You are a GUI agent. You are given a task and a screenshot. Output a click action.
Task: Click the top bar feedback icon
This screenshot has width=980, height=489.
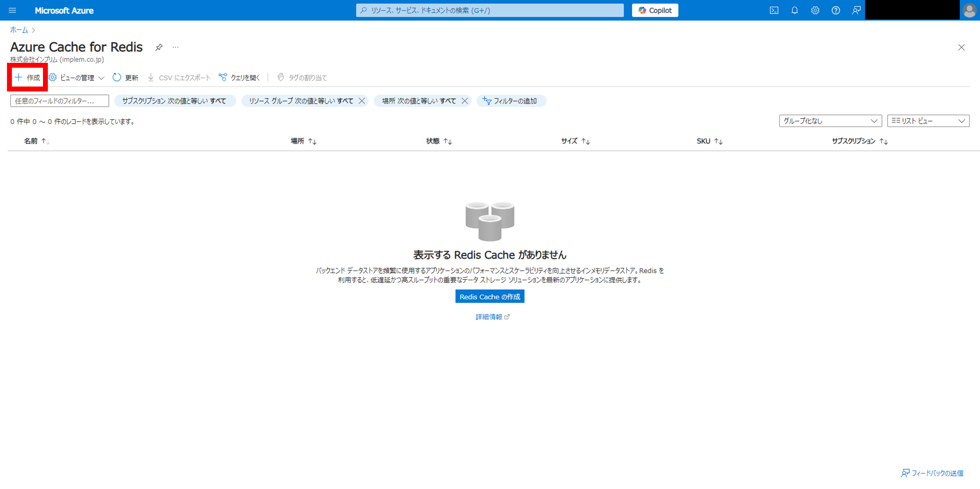click(x=856, y=10)
